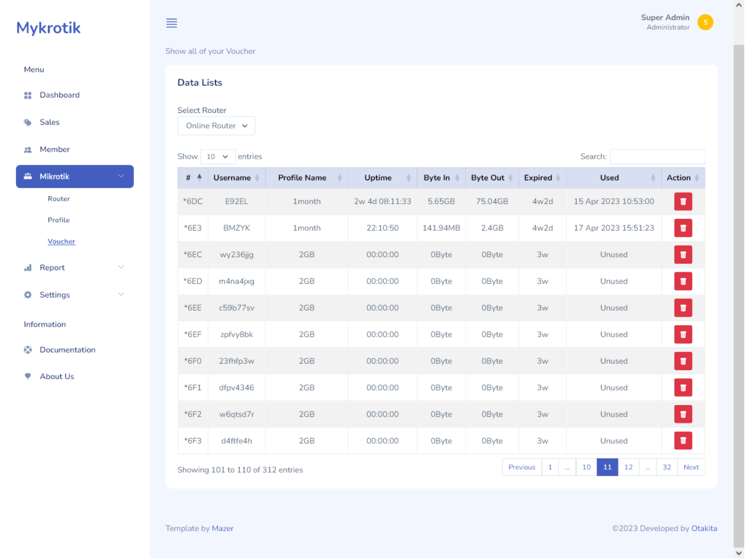Select the Sales tag icon
This screenshot has height=560, width=746.
tap(28, 122)
